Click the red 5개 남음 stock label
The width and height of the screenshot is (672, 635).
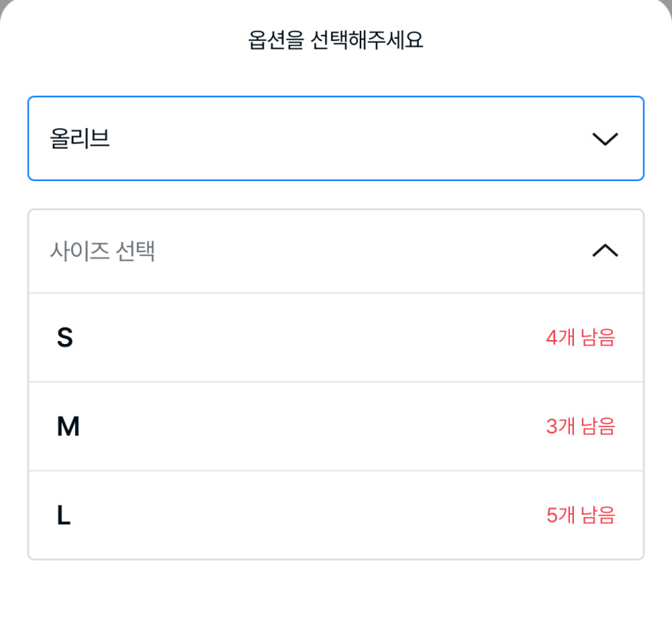click(x=580, y=516)
